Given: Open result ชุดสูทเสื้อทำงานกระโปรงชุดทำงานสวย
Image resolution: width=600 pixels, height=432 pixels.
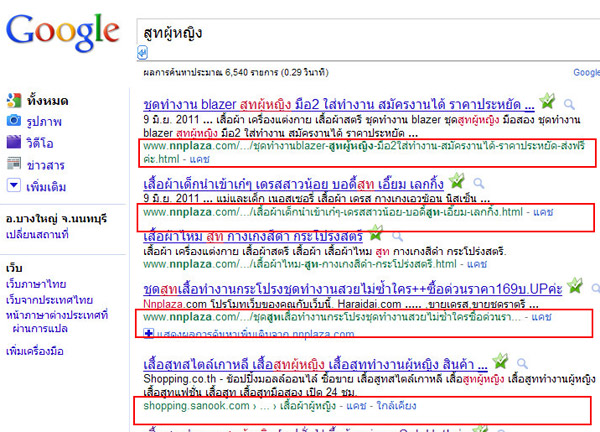Looking at the screenshot, I should tap(353, 289).
